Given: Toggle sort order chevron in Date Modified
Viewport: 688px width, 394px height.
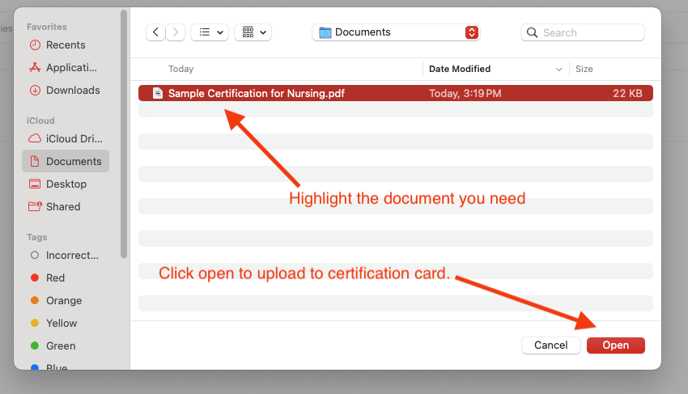Looking at the screenshot, I should pos(559,69).
